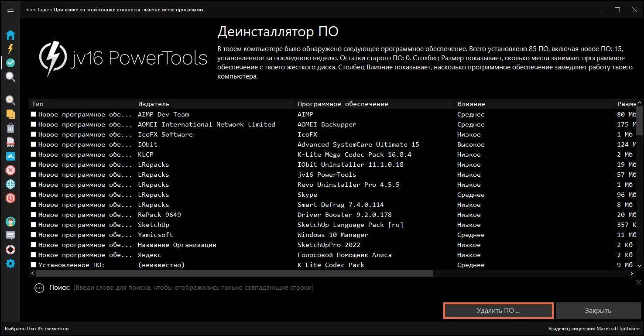Open the file shredder sidebar icon
This screenshot has width=644, height=336.
pyautogui.click(x=10, y=142)
